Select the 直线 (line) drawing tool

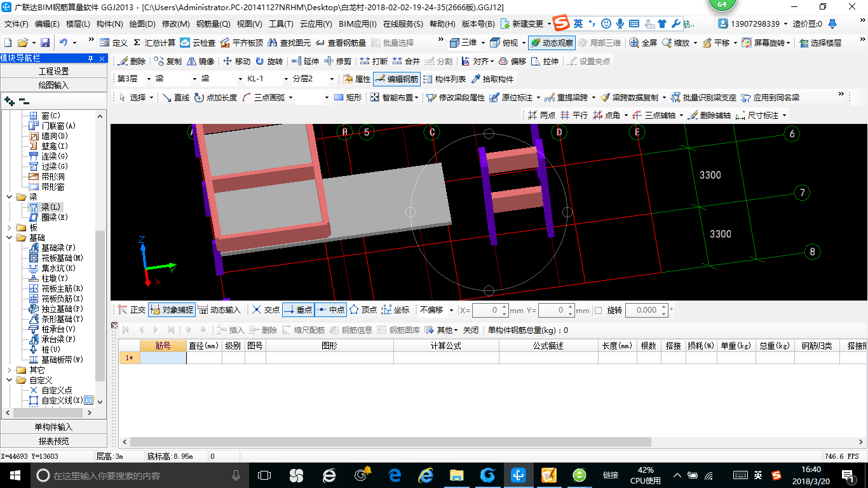pyautogui.click(x=175, y=97)
